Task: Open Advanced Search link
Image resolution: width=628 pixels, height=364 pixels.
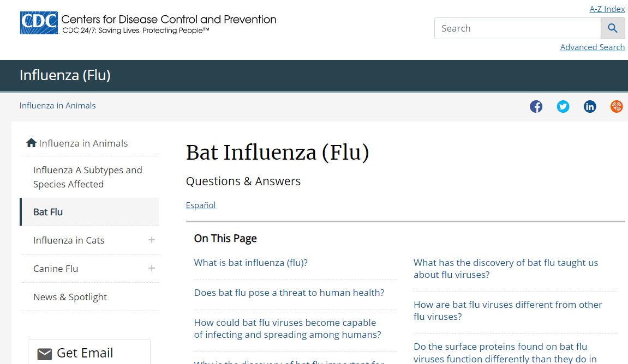Action: [593, 47]
